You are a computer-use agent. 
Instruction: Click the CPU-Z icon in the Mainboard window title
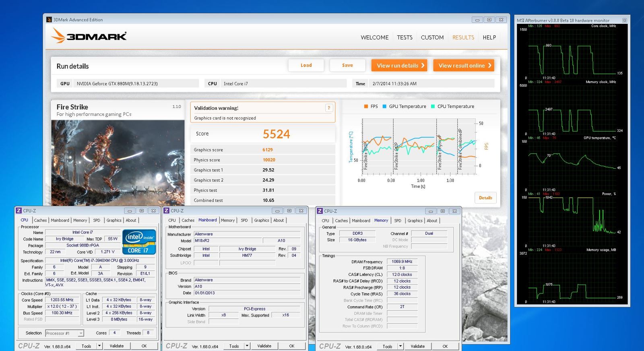(x=167, y=211)
